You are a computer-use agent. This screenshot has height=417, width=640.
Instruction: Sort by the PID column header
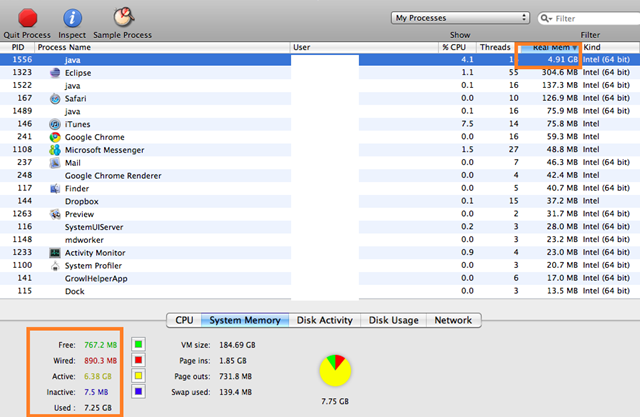pyautogui.click(x=18, y=47)
